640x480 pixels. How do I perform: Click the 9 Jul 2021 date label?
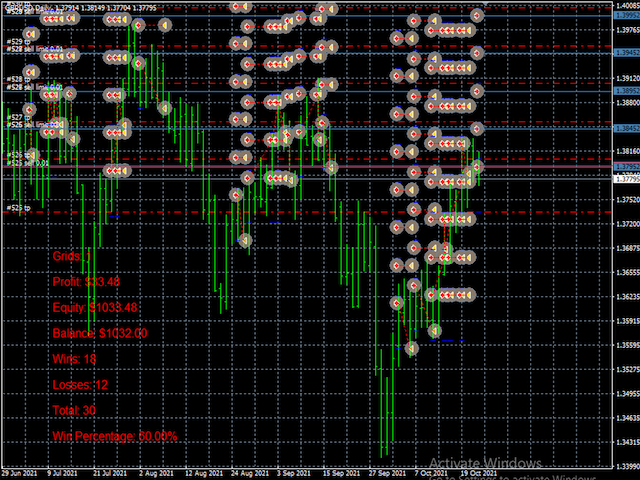pos(62,473)
